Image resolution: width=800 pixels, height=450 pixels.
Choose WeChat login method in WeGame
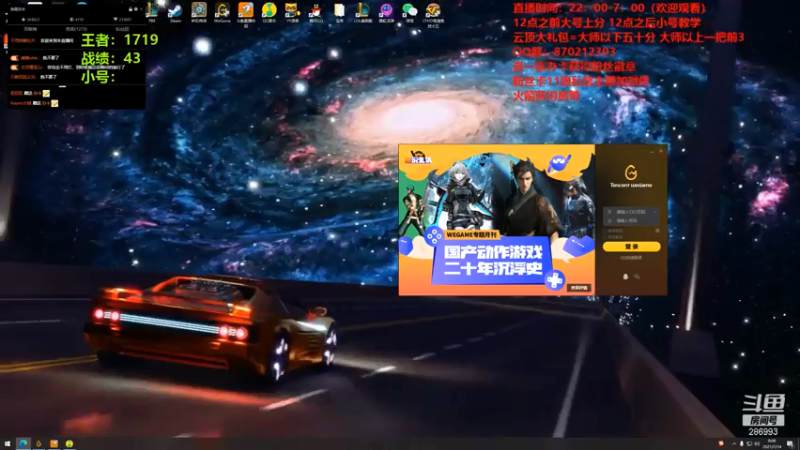(637, 277)
